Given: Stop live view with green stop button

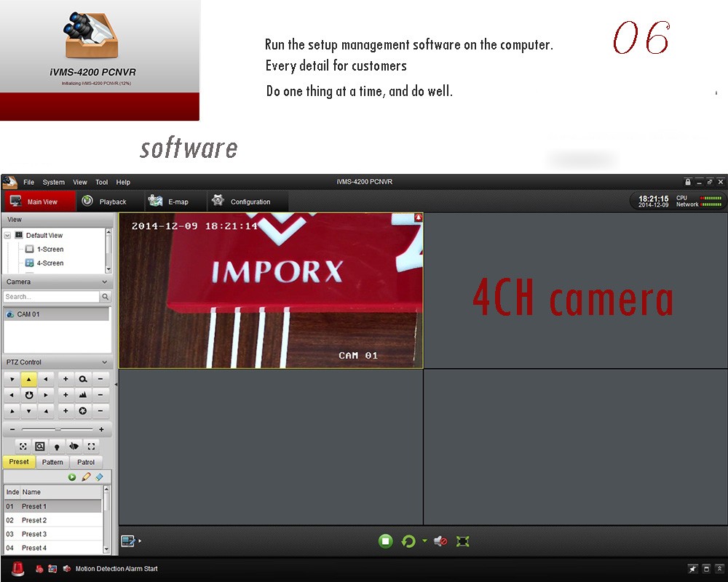Looking at the screenshot, I should [x=386, y=541].
